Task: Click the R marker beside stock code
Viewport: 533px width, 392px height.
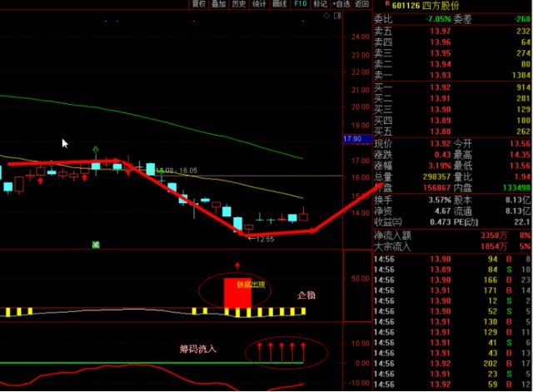Action: [x=387, y=3]
